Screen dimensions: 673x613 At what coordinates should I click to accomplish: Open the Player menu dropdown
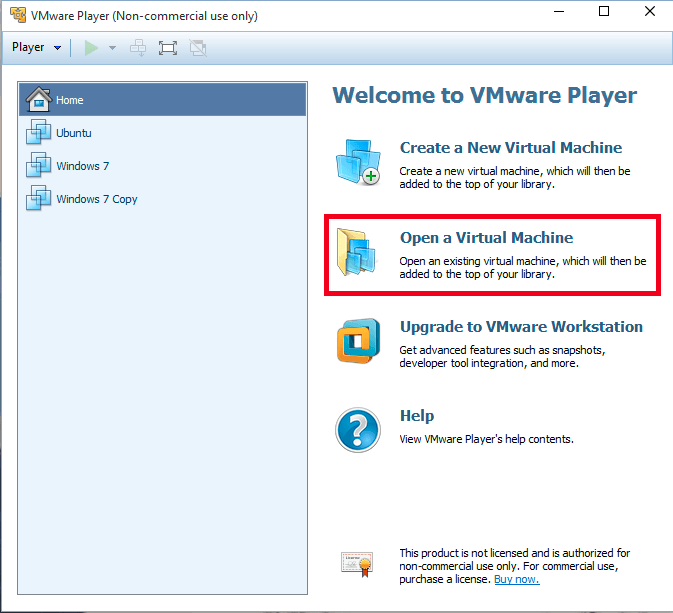pos(36,47)
